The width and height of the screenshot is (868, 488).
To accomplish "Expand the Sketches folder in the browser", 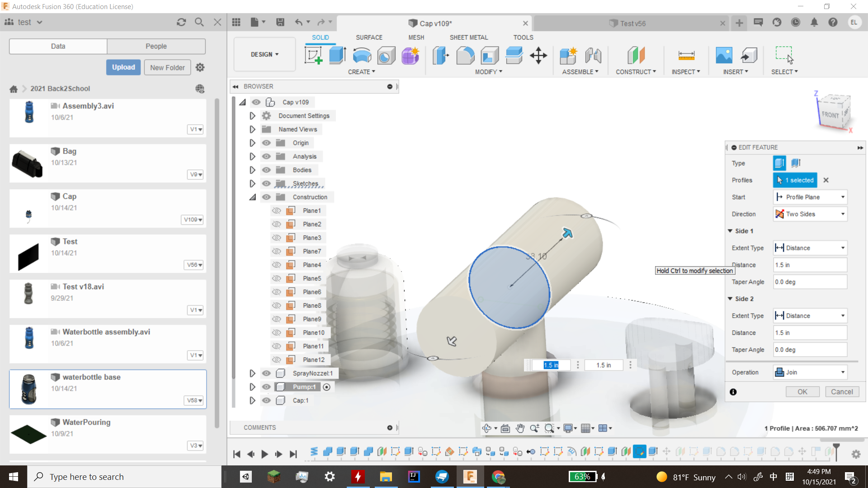I will (x=252, y=183).
